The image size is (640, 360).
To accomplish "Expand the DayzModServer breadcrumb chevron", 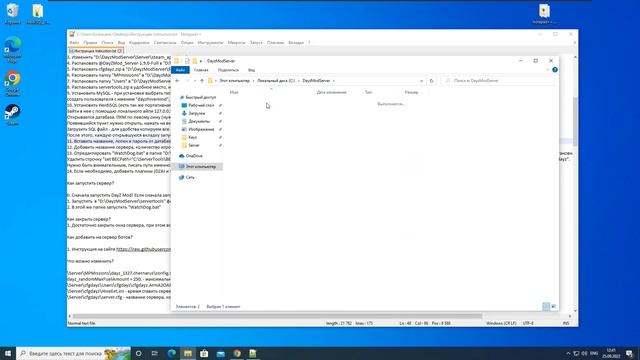I will pyautogui.click(x=334, y=81).
